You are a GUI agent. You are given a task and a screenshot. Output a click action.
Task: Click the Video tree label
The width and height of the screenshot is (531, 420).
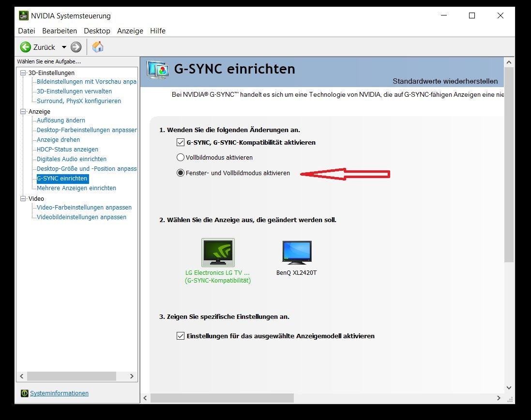click(x=36, y=198)
